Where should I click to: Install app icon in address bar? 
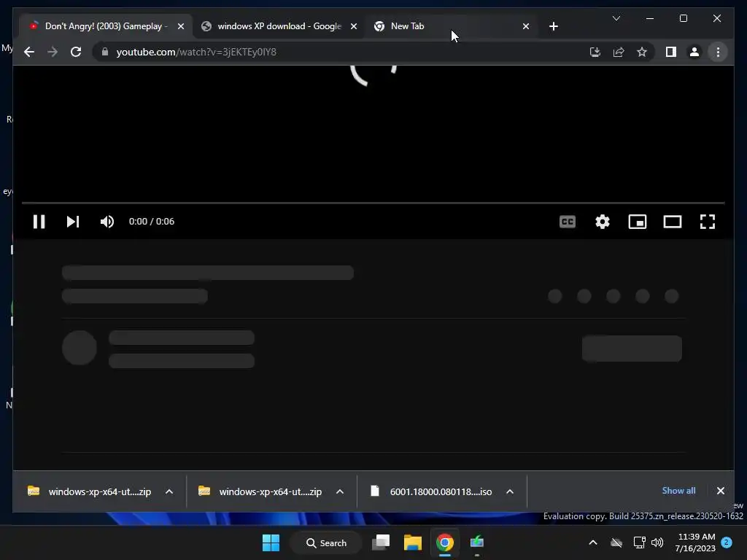click(595, 52)
